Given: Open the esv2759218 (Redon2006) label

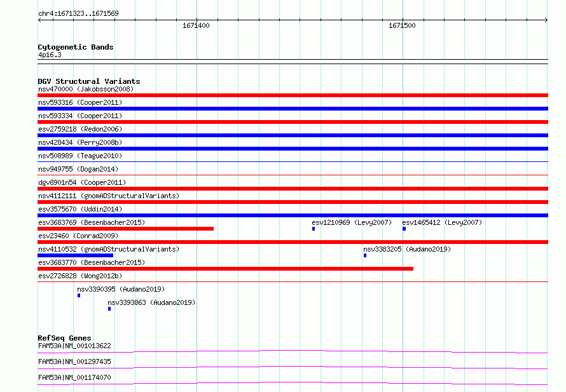Looking at the screenshot, I should [x=80, y=129].
